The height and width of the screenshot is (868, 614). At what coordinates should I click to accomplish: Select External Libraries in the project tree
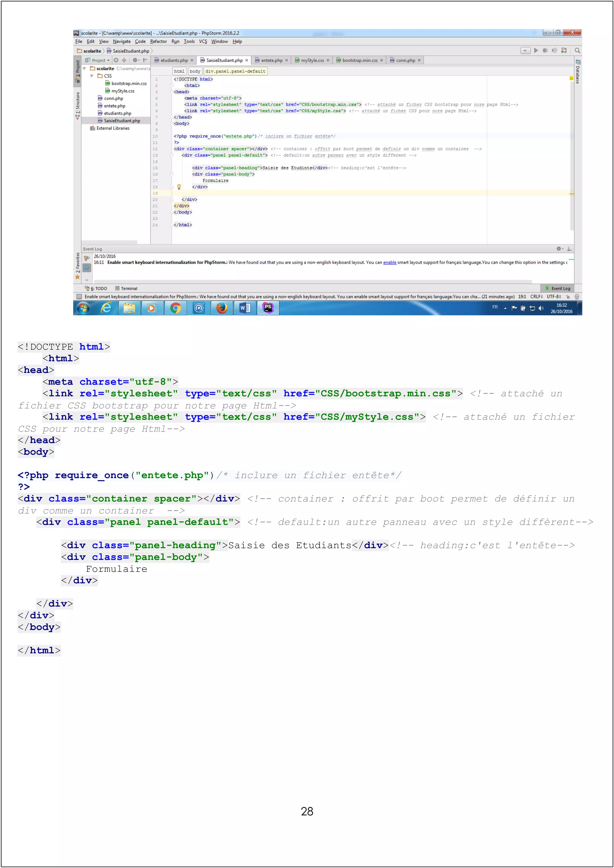pos(110,128)
